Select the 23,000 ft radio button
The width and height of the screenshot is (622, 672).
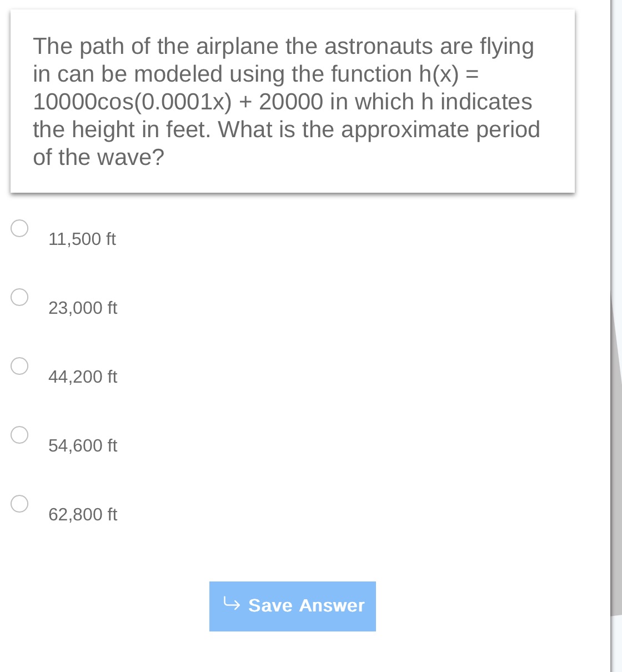click(x=19, y=297)
